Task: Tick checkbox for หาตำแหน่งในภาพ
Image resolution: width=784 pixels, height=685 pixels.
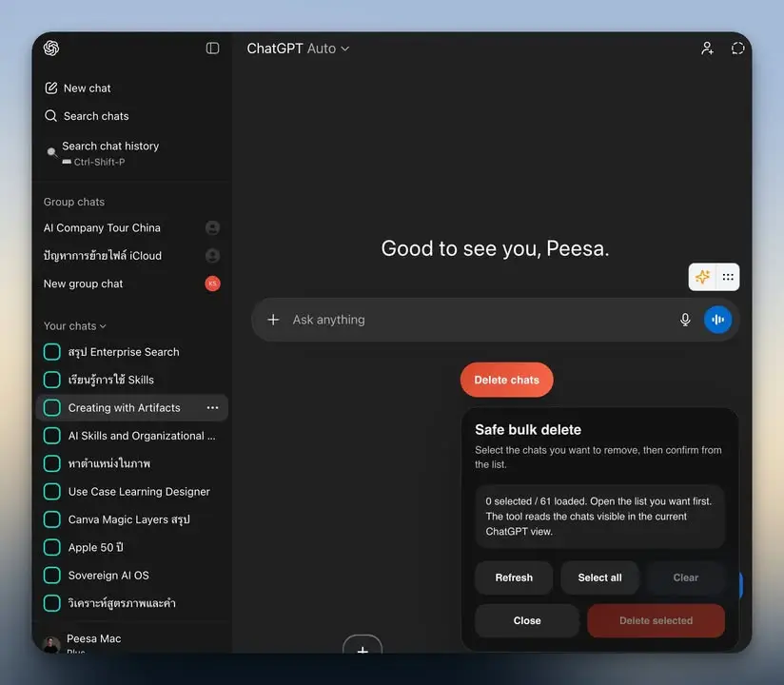Action: 52,463
